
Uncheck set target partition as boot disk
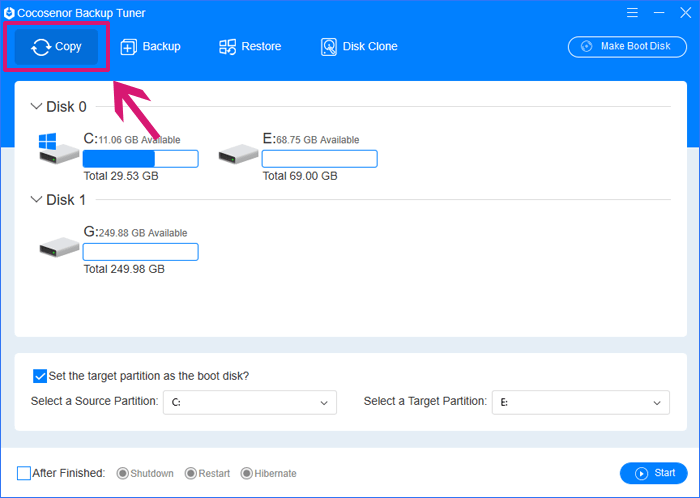tap(40, 376)
